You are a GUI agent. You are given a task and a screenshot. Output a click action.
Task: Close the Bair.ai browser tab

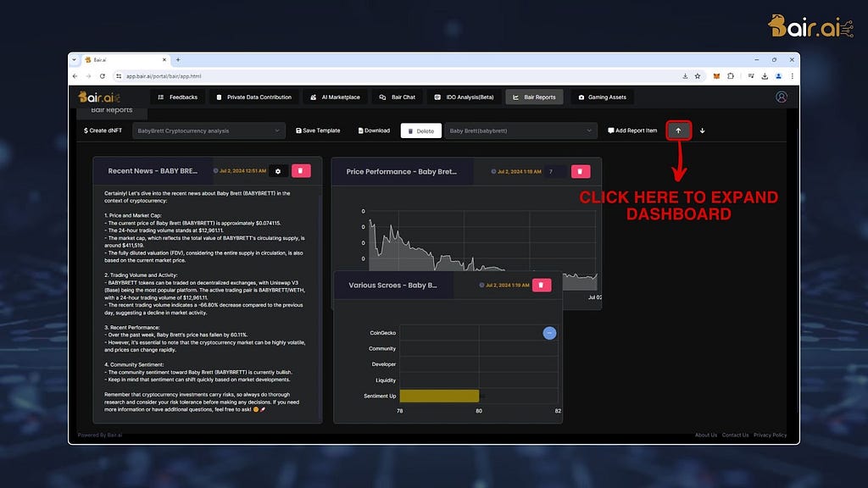tap(164, 60)
